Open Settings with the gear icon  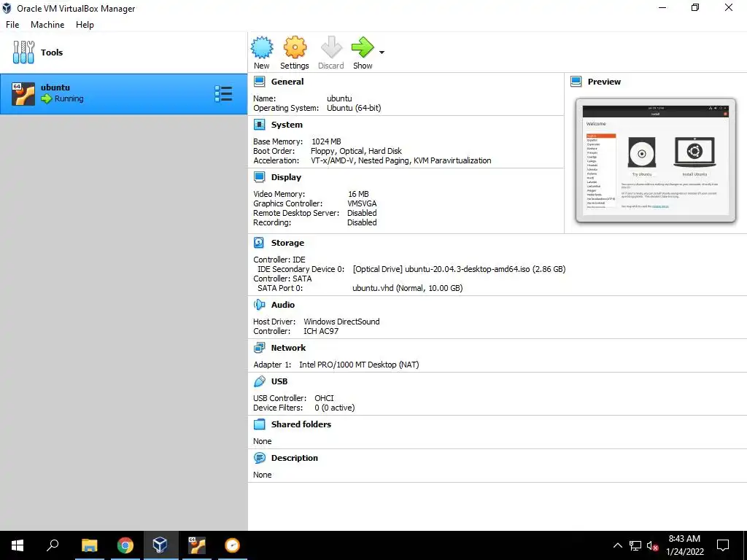295,47
